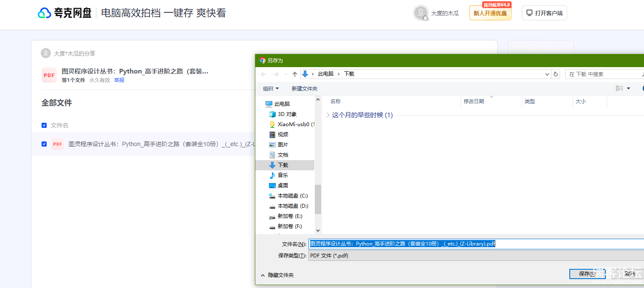
Task: Click the up-directory arrow in Save dialog
Action: tap(295, 74)
